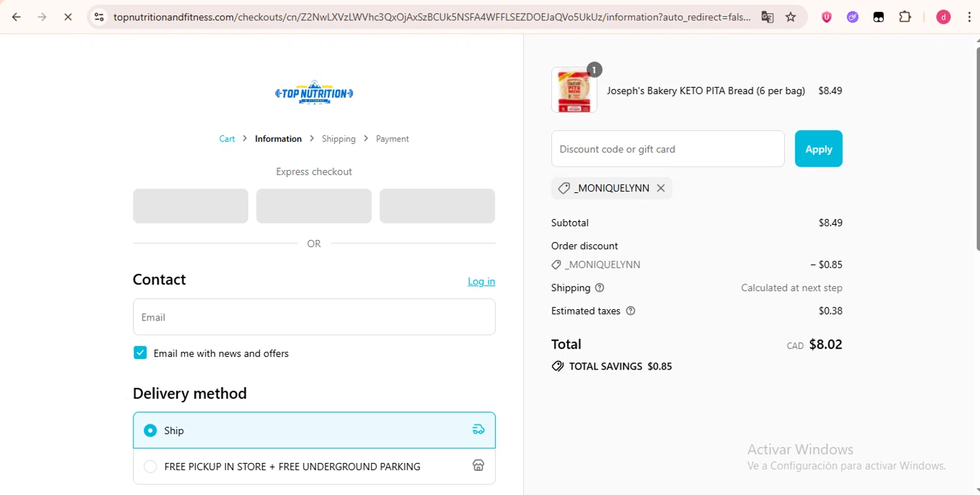Click the order discount '− $0.85' value
Viewport: 980px width, 495px height.
coord(826,265)
